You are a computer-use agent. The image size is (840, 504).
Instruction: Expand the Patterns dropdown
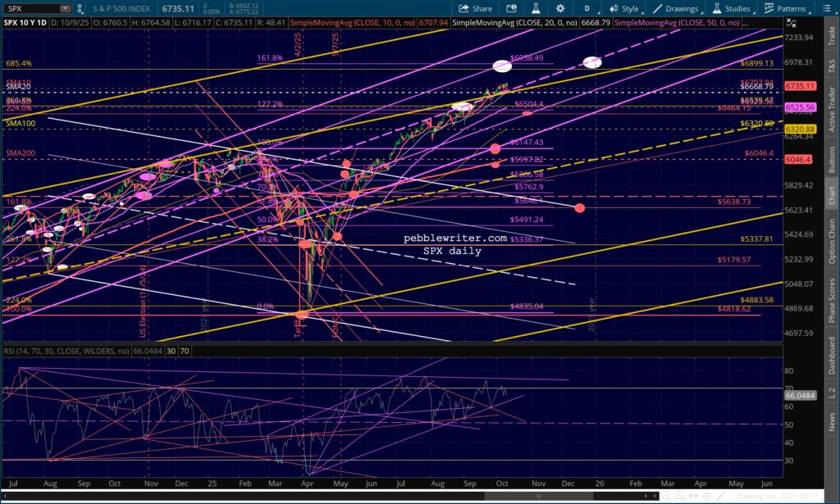tap(785, 8)
